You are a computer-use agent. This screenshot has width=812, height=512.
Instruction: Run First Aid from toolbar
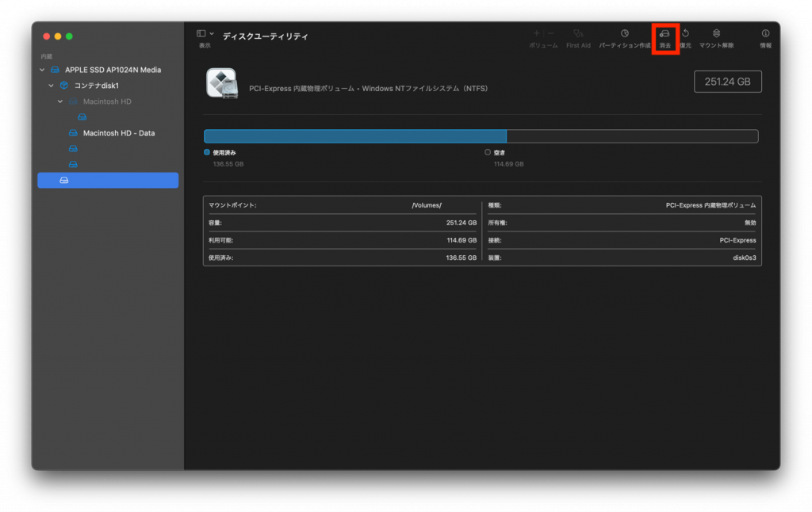point(578,33)
